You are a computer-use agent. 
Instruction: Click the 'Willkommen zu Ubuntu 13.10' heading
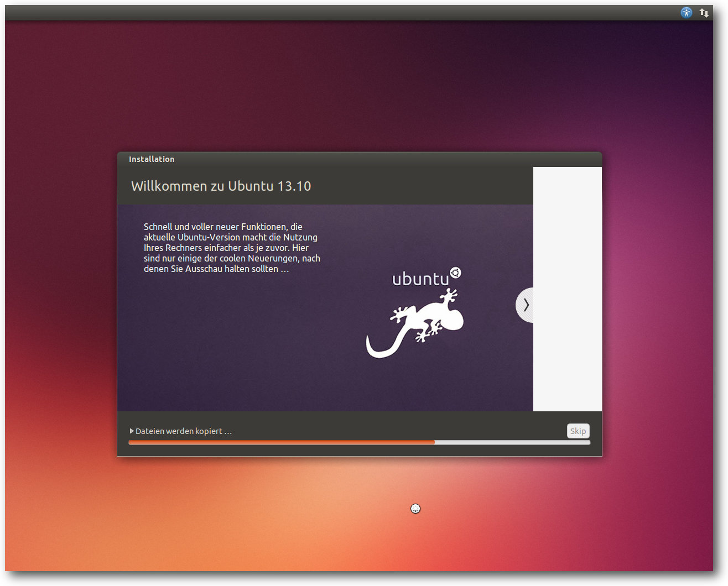(x=221, y=186)
